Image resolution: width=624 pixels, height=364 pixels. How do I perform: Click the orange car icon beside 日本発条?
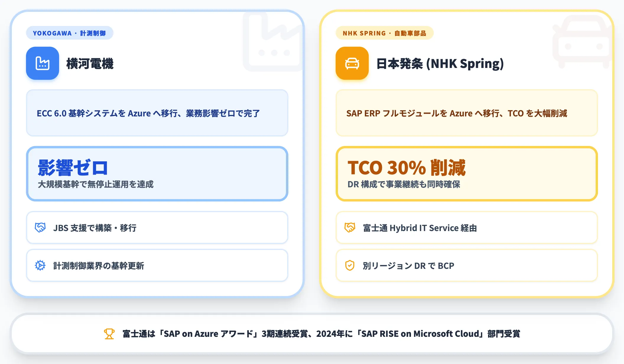(x=352, y=63)
